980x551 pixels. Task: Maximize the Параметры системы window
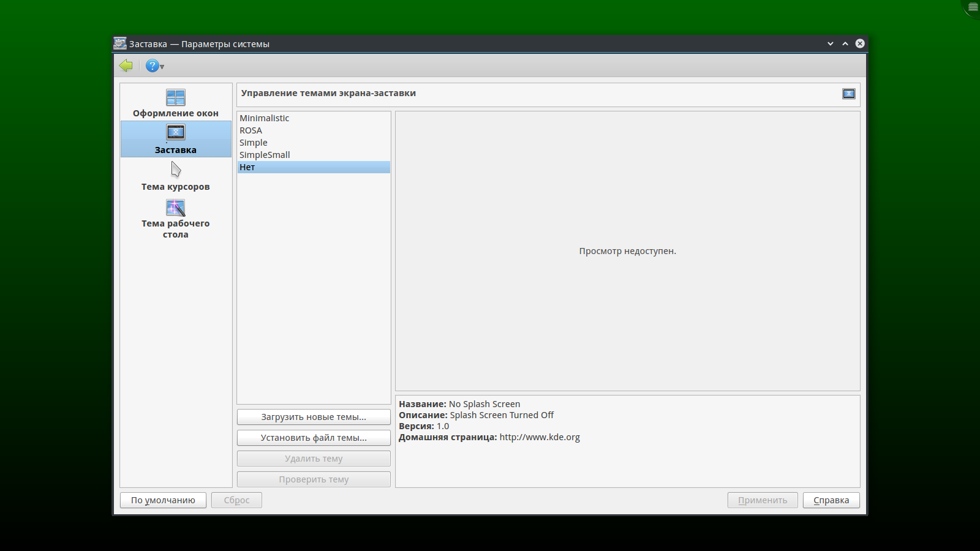845,43
